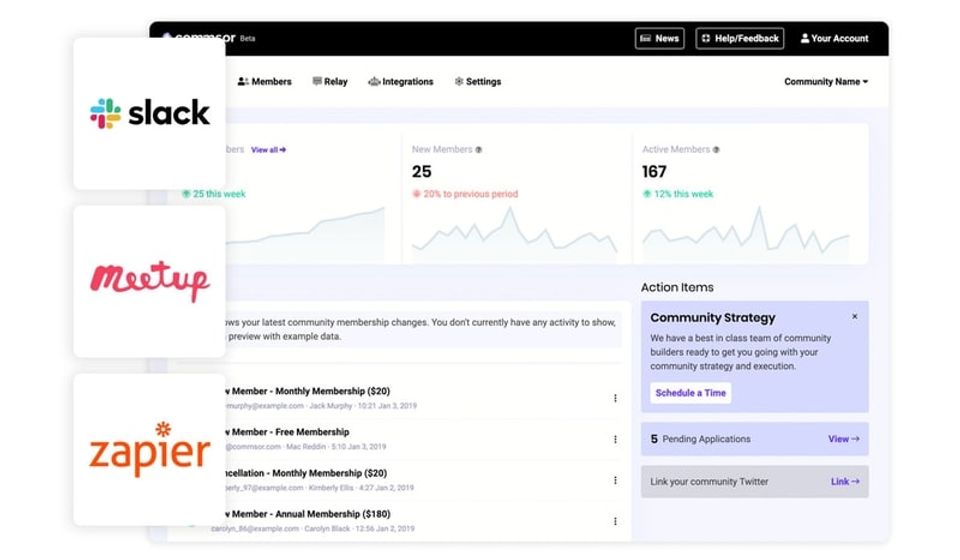The height and width of the screenshot is (560, 960).
Task: Click the Slack integration logo card
Action: coord(149,114)
